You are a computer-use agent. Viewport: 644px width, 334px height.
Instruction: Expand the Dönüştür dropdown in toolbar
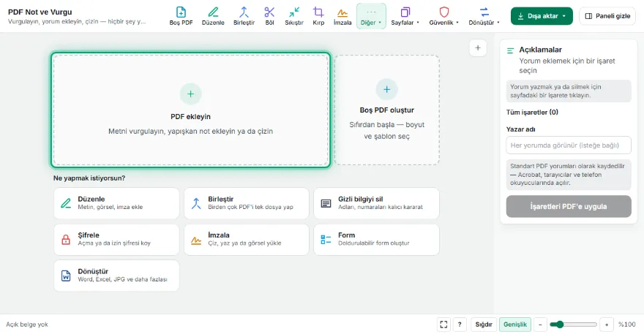(484, 16)
